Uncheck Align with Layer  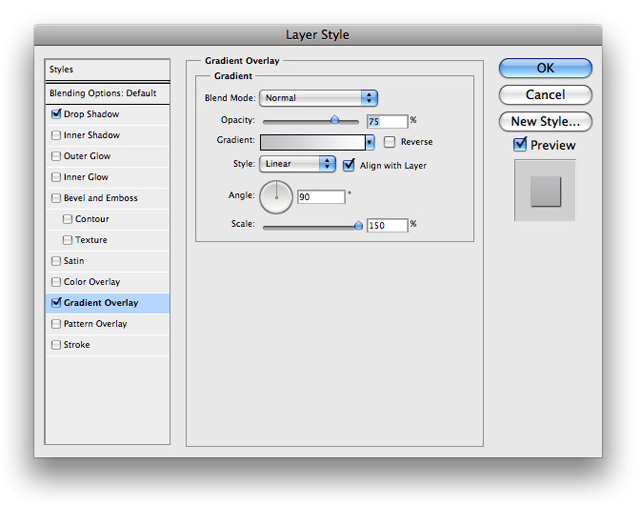[349, 165]
